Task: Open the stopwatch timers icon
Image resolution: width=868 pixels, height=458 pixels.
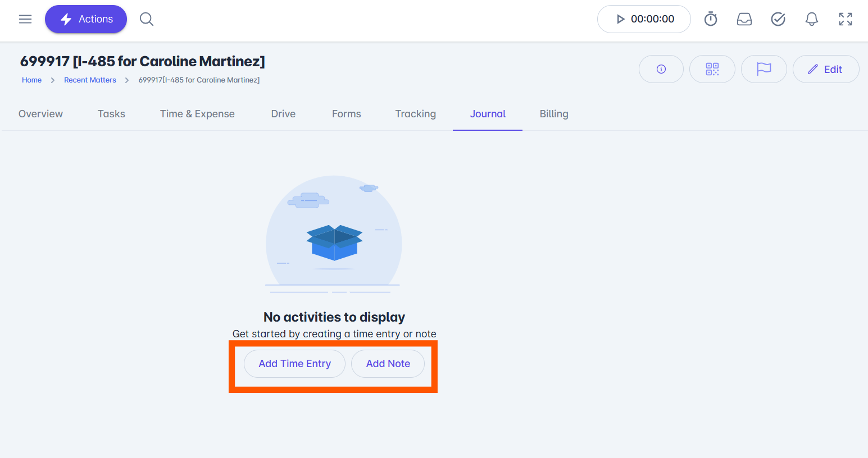Action: tap(711, 19)
